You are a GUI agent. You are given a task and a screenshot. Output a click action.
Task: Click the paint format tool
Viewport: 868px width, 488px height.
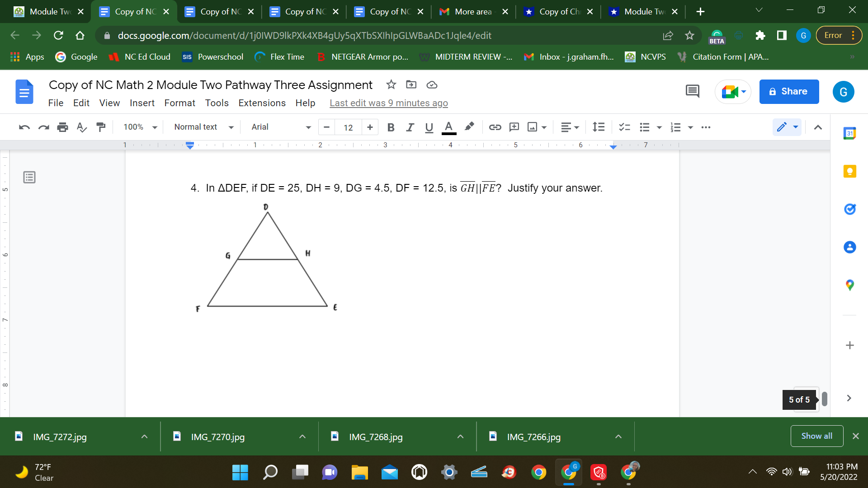point(100,127)
